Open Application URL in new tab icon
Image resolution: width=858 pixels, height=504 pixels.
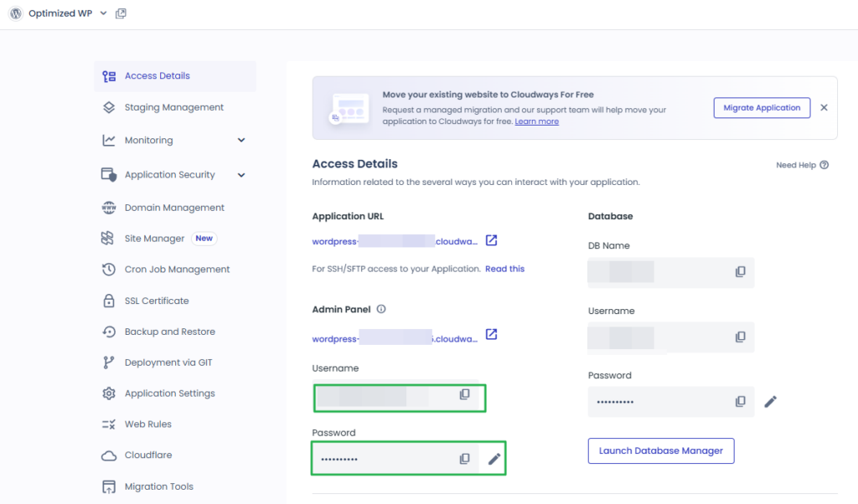(x=491, y=240)
